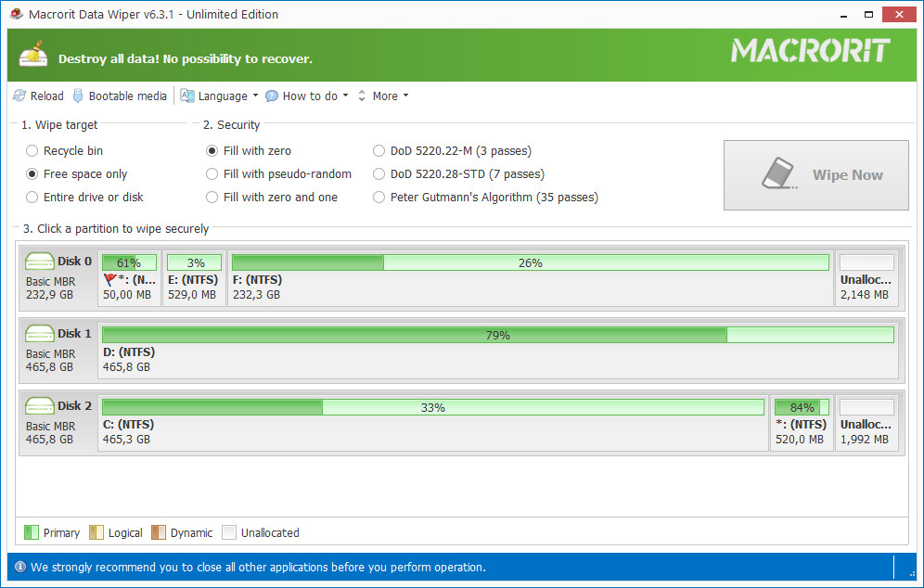Click the Unallocated legend color swatch

click(x=229, y=532)
